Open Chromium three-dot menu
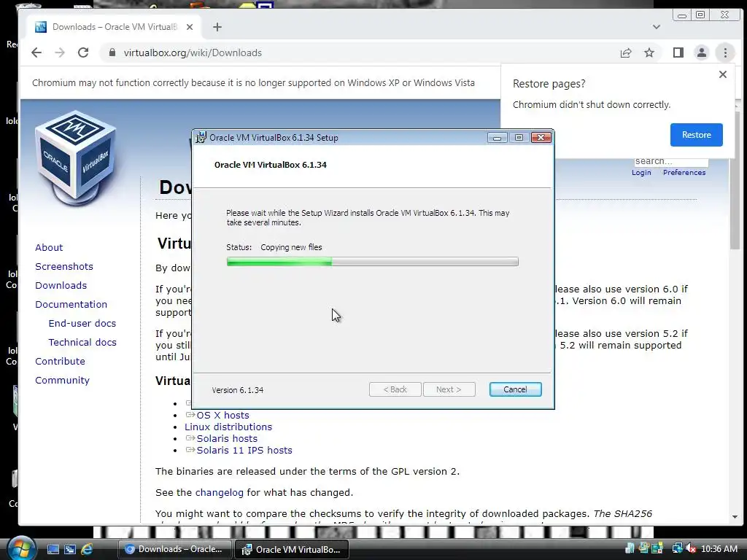 (725, 52)
